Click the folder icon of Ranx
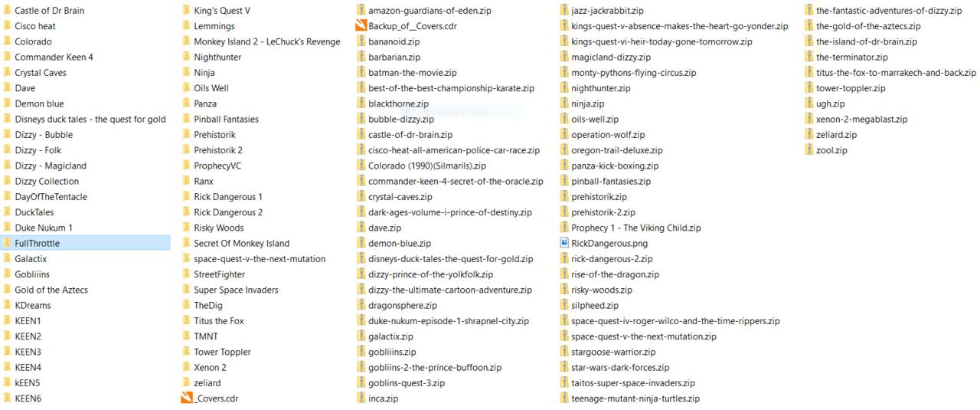The image size is (980, 410). (x=186, y=181)
